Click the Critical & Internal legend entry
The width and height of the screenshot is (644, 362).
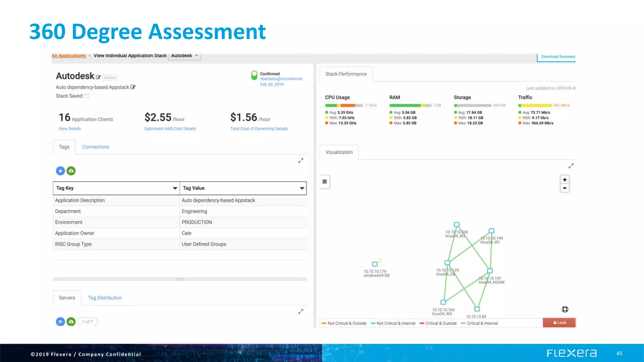pyautogui.click(x=480, y=323)
